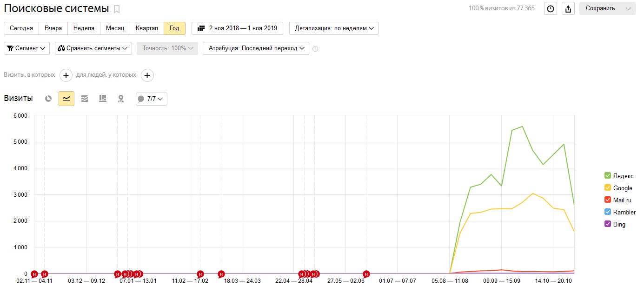Uncheck the Яндекс series checkbox
Image resolution: width=644 pixels, height=300 pixels.
click(x=607, y=176)
